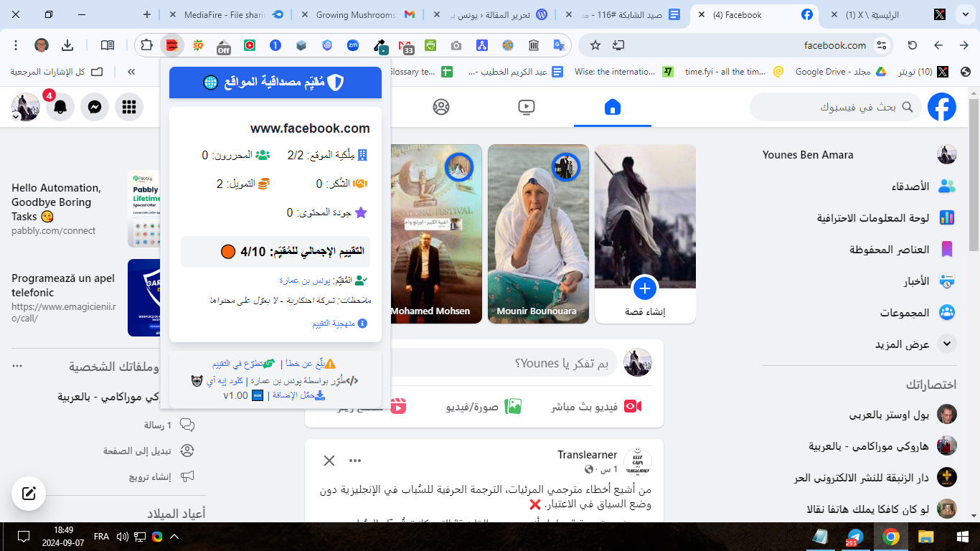Click the Wayback Machine extension icon
980x551 pixels.
(x=534, y=44)
